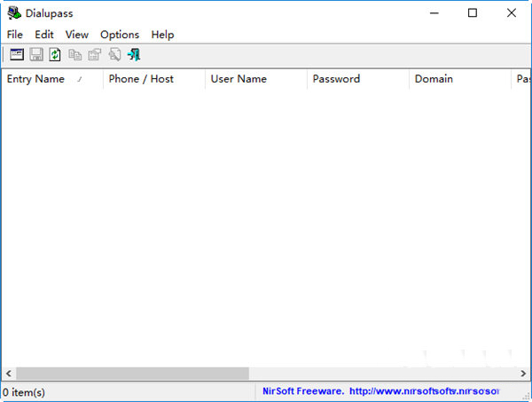This screenshot has width=532, height=402.
Task: Open the Edit menu
Action: pos(44,35)
